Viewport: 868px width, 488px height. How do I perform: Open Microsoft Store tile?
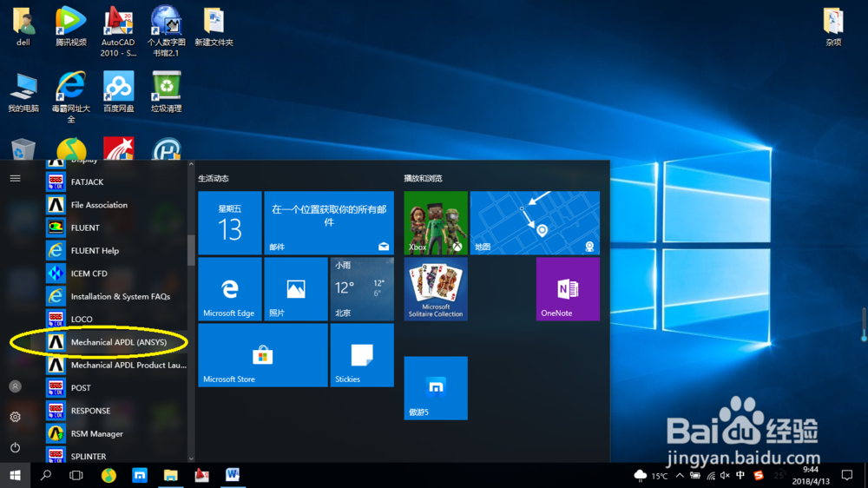(x=263, y=356)
